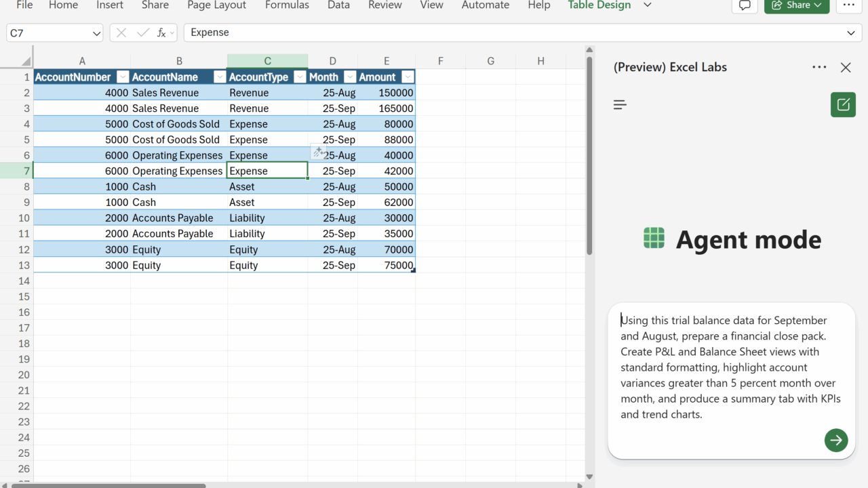Open the AccountType filter dropdown
The width and height of the screenshot is (868, 488).
click(300, 77)
